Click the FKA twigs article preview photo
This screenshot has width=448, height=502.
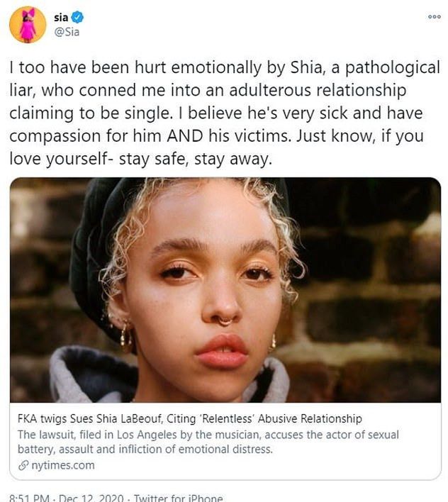225,289
